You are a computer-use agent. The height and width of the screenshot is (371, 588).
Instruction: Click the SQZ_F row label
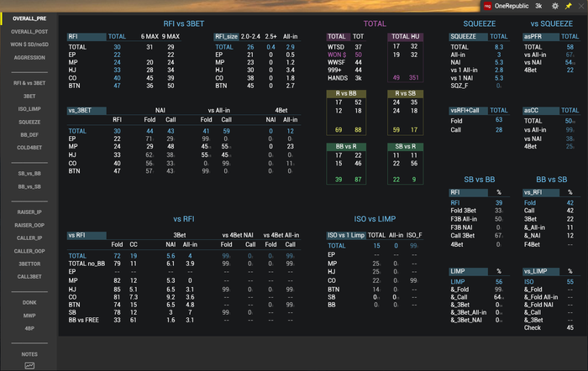tap(459, 86)
